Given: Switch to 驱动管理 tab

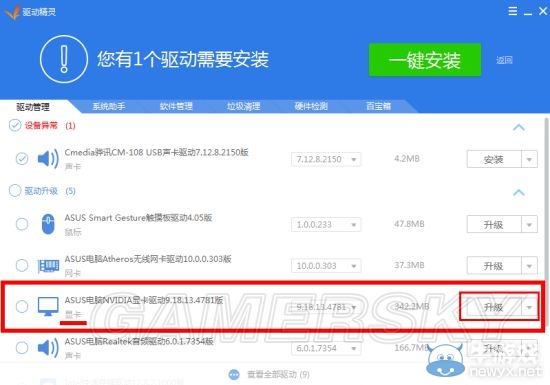Looking at the screenshot, I should click(x=33, y=107).
